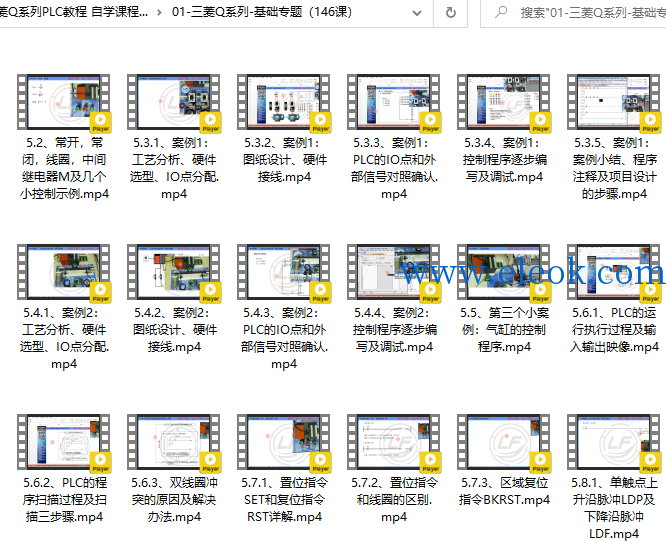This screenshot has height=541, width=666.
Task: Select the 5.3.4 案例1 控制程序 video icon
Action: tap(504, 102)
